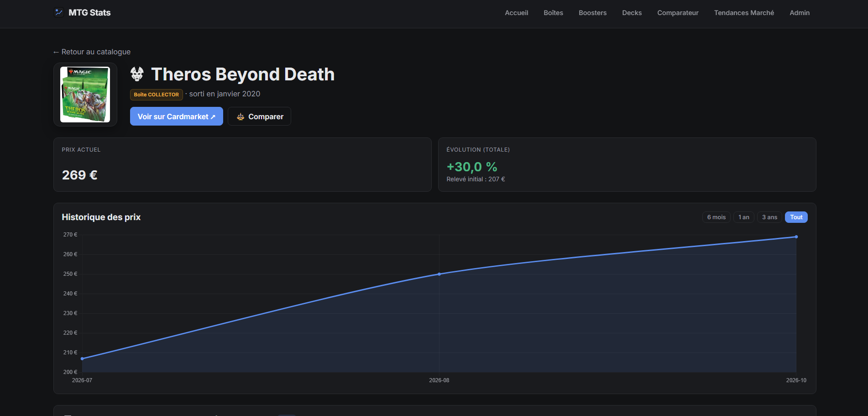
Task: Click the first chart data point at 2026-07
Action: coord(82,358)
